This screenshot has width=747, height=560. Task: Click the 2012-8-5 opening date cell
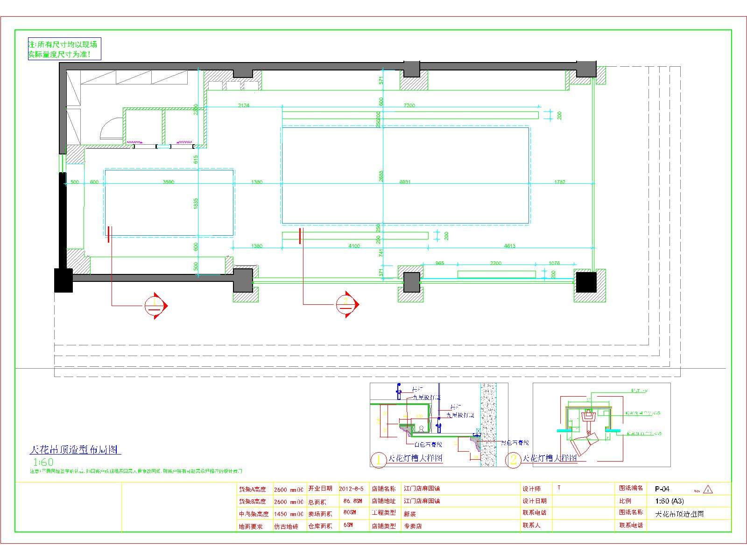[351, 489]
